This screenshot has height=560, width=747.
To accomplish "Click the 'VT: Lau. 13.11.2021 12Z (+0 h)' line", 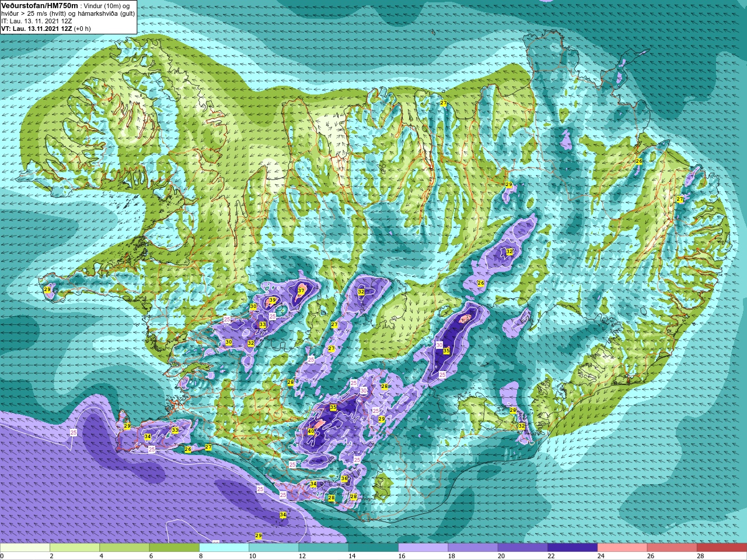I will (x=46, y=28).
